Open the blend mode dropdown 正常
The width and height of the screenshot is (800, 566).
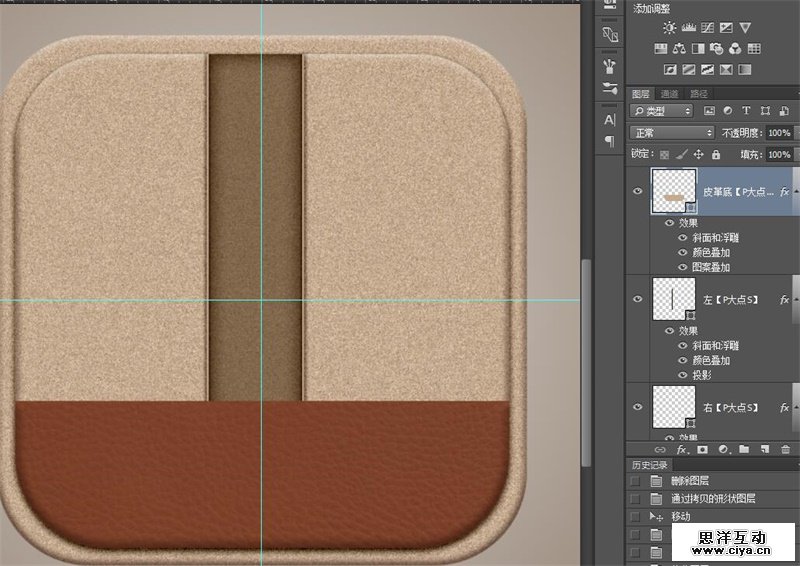[672, 133]
